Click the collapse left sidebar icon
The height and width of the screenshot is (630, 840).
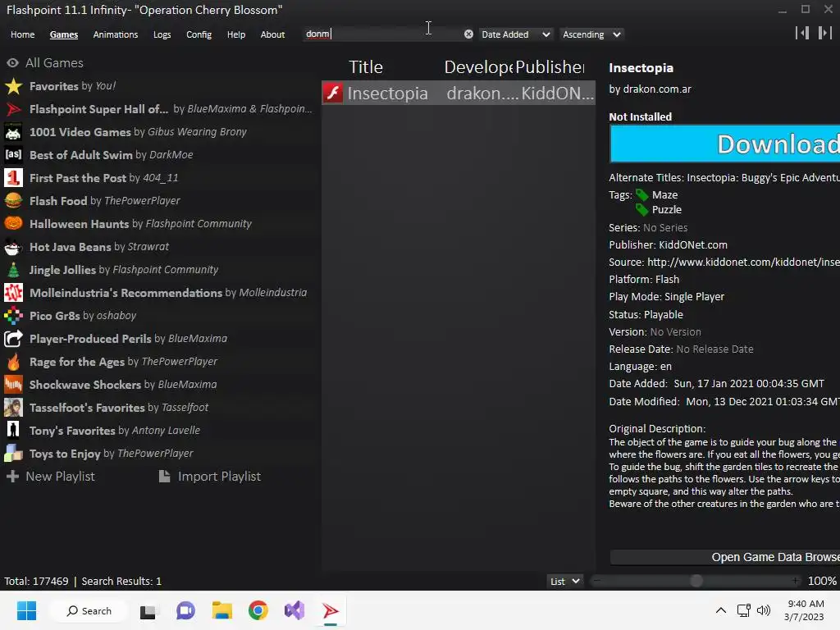802,33
